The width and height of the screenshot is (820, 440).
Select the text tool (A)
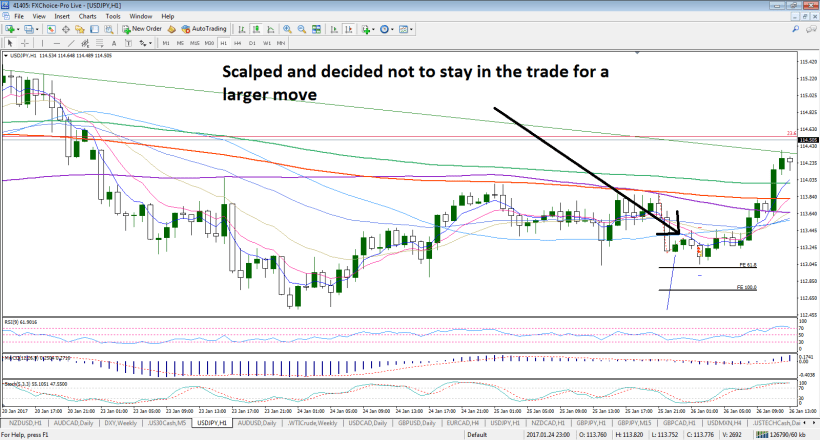(x=114, y=43)
